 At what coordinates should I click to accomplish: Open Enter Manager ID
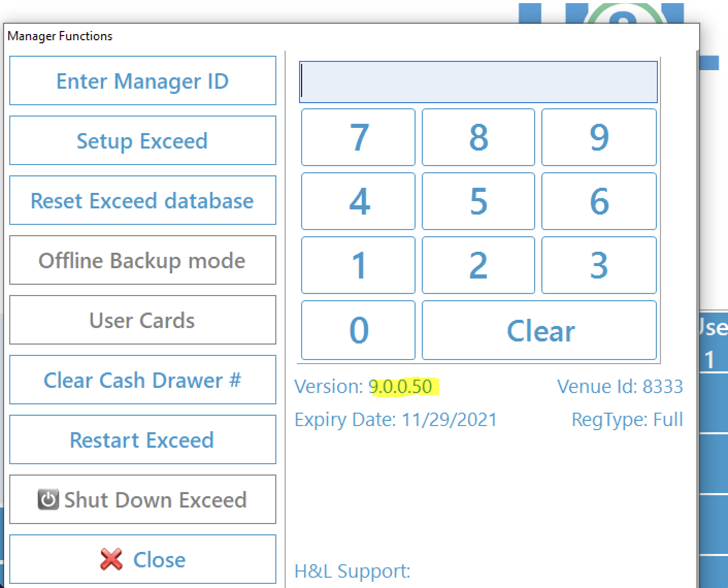click(143, 80)
